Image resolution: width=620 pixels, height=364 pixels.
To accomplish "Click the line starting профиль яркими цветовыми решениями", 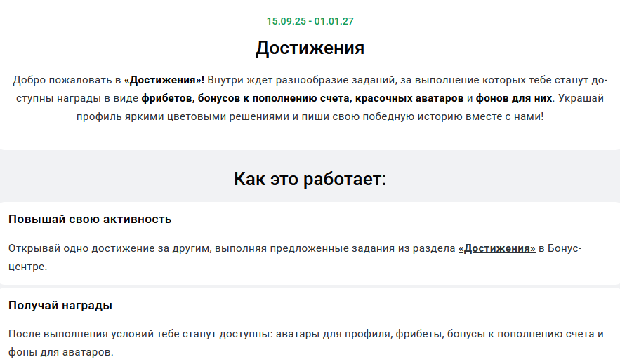I will pyautogui.click(x=310, y=116).
